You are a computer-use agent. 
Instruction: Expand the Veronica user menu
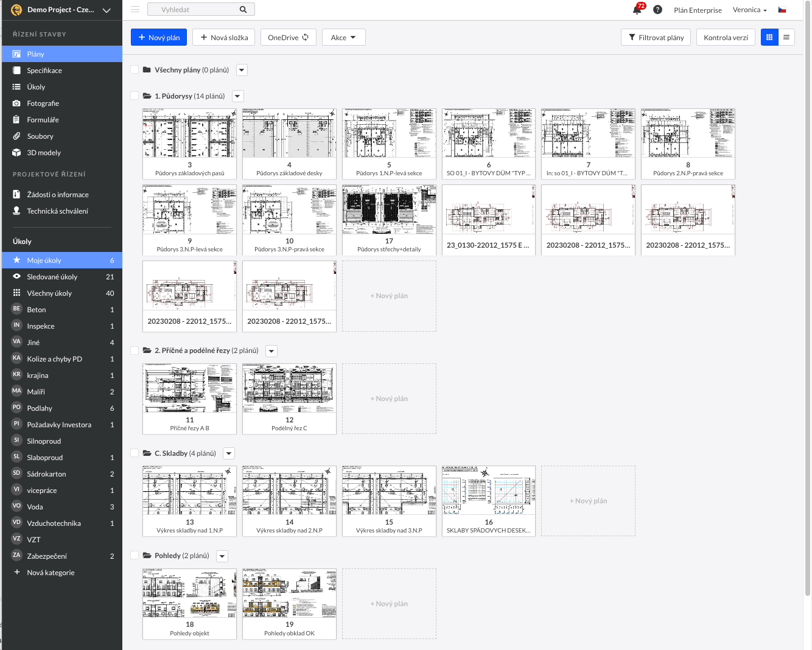click(x=749, y=10)
